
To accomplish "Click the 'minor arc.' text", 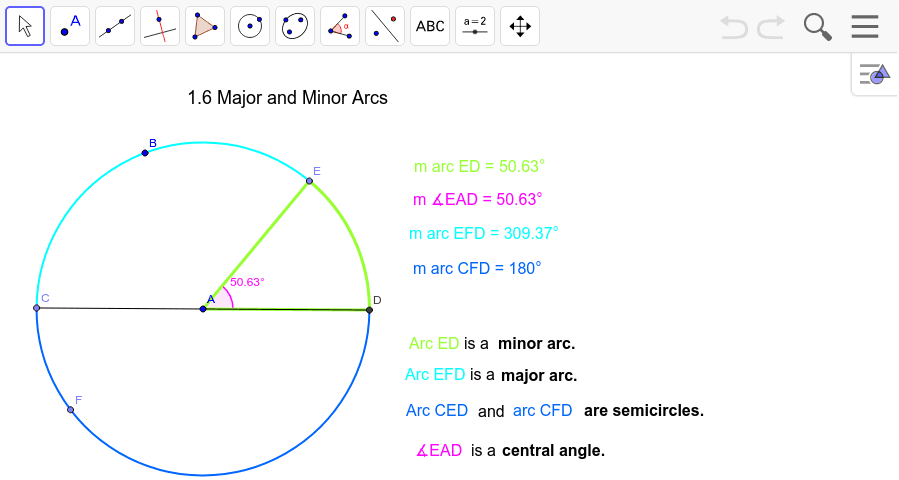I will pyautogui.click(x=536, y=344).
